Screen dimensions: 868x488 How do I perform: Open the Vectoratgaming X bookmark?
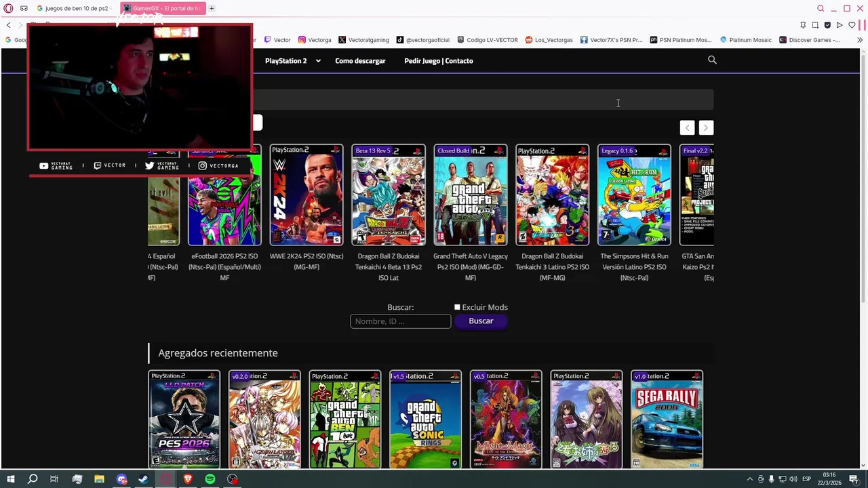[x=363, y=40]
